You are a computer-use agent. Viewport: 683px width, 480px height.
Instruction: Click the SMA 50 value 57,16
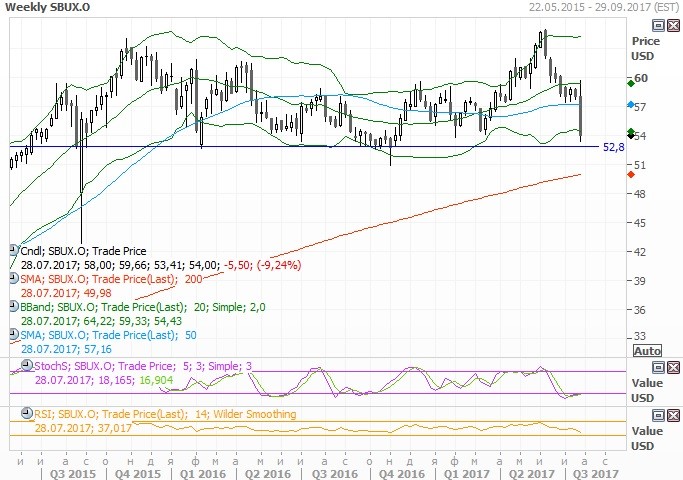coord(98,349)
